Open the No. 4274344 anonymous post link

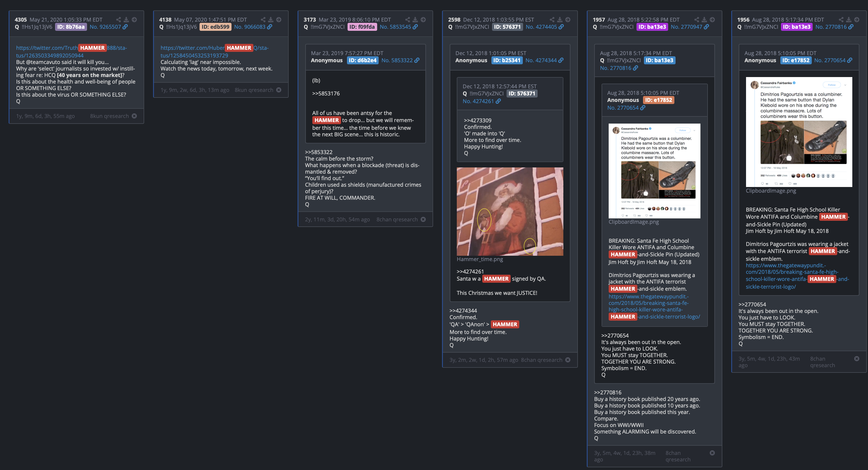tap(544, 60)
